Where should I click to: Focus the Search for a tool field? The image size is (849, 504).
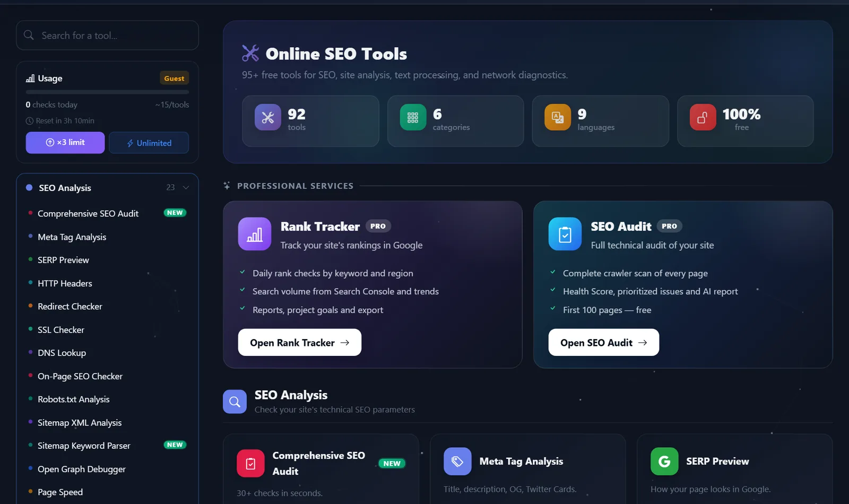pos(107,36)
